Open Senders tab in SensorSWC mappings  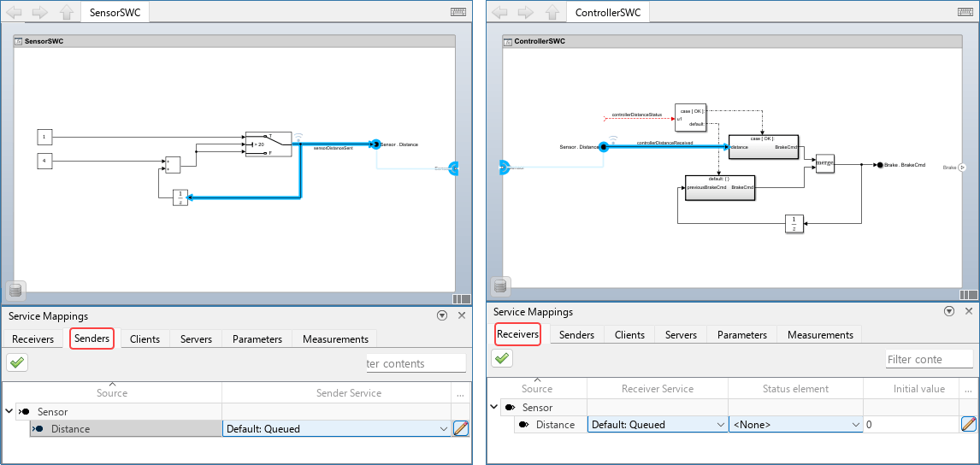tap(92, 338)
